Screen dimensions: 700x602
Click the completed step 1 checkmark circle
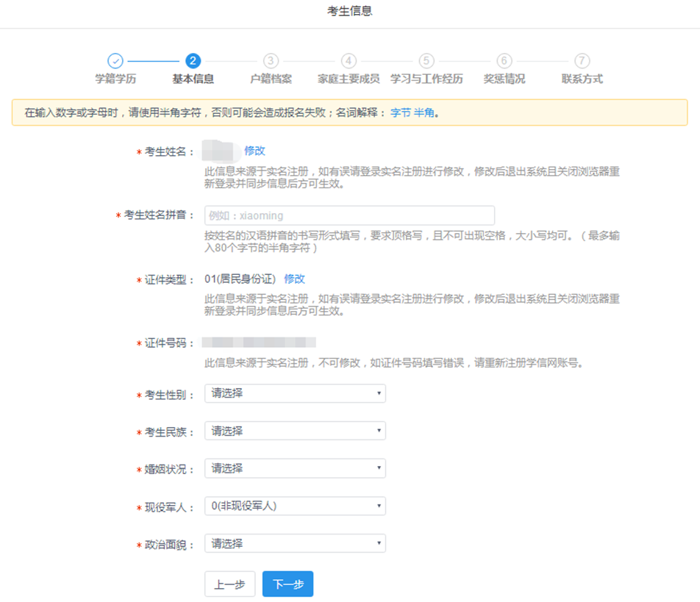click(115, 61)
